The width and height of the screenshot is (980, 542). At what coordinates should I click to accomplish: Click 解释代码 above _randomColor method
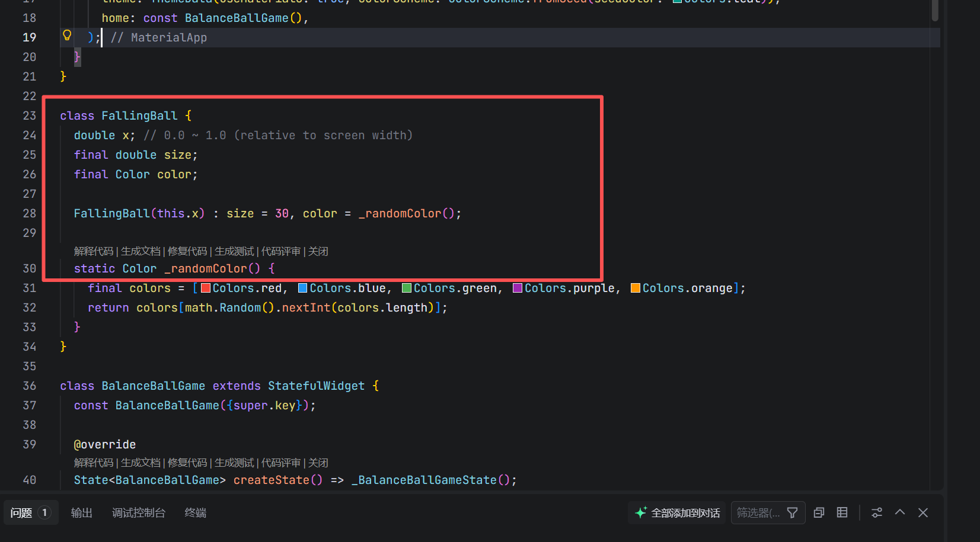point(94,251)
